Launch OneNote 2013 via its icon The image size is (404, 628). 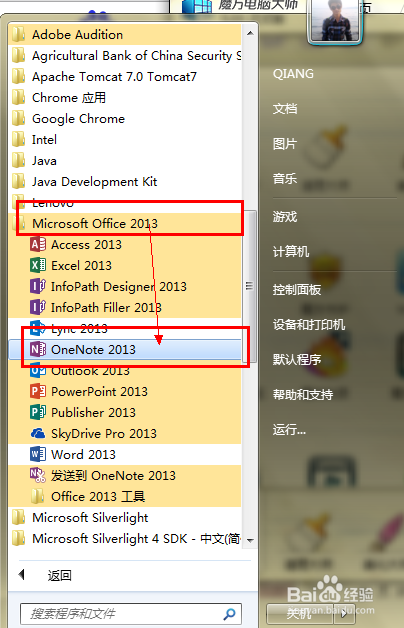[38, 349]
